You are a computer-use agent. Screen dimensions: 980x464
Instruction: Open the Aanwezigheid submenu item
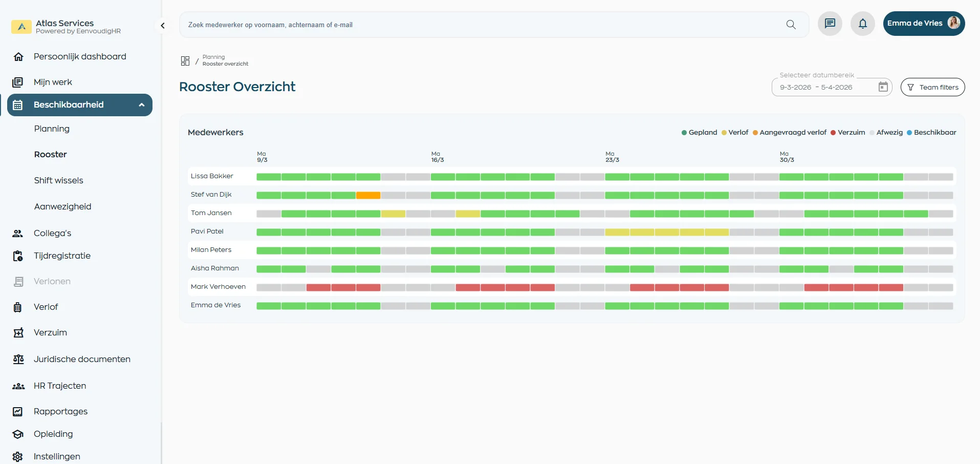pos(62,206)
